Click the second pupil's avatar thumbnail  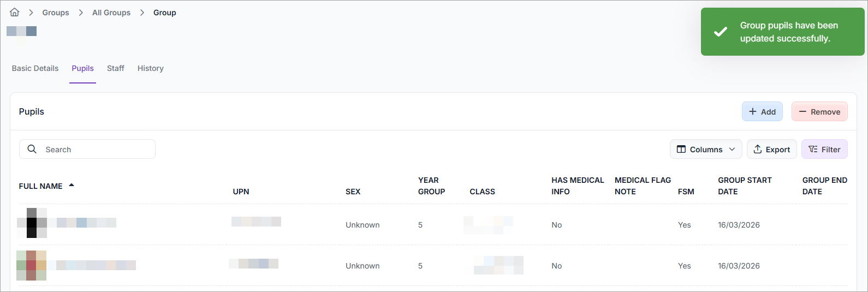click(32, 265)
